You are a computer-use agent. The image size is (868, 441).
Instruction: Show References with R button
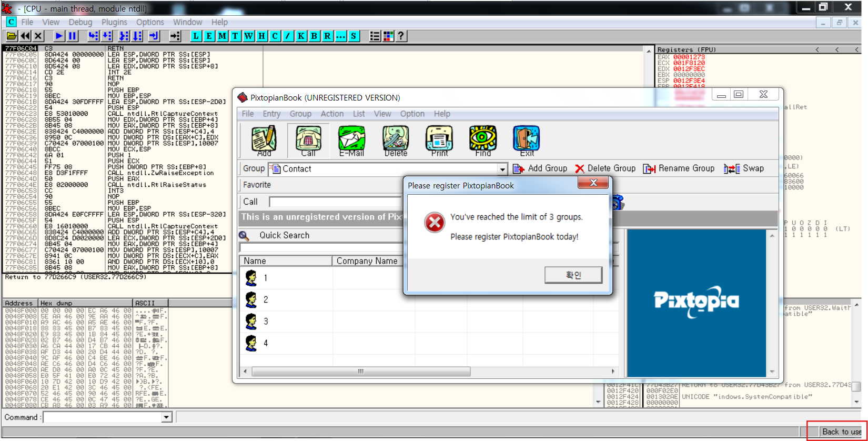(327, 36)
